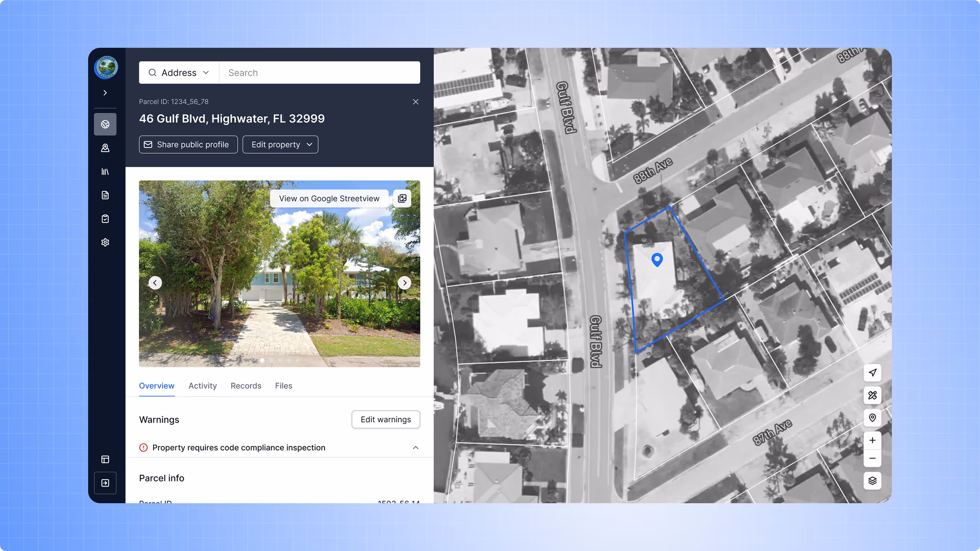Switch to the Records tab
This screenshot has height=551, width=980.
coord(246,386)
